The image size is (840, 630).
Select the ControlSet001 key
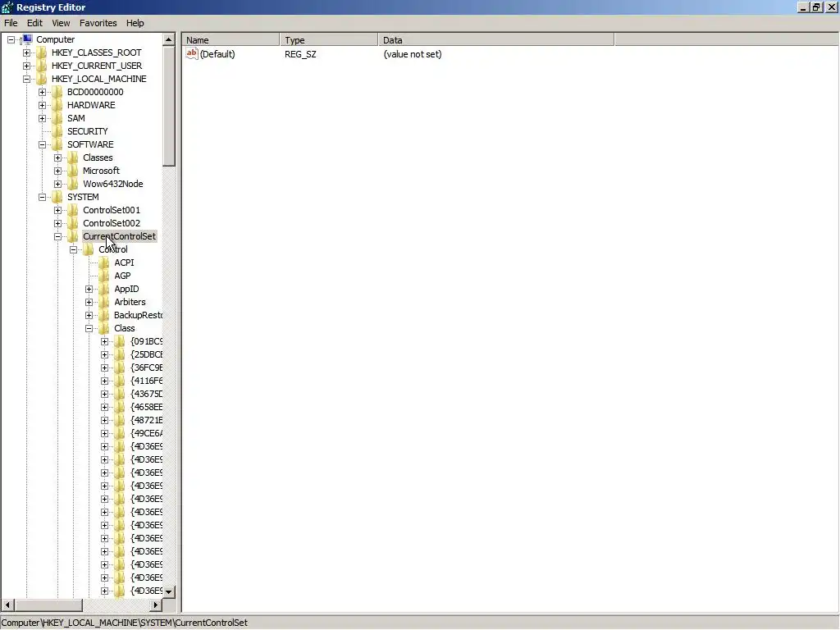click(112, 210)
